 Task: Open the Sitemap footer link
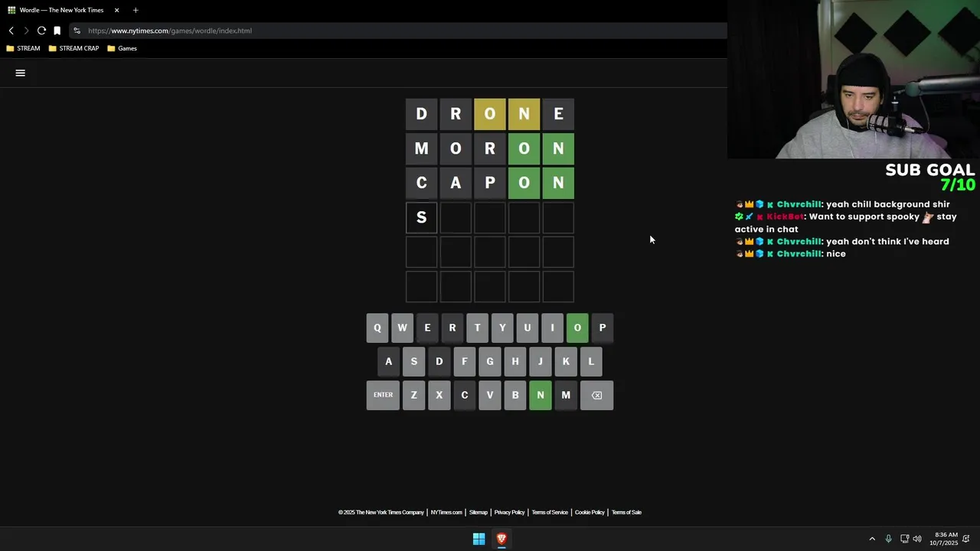(478, 513)
